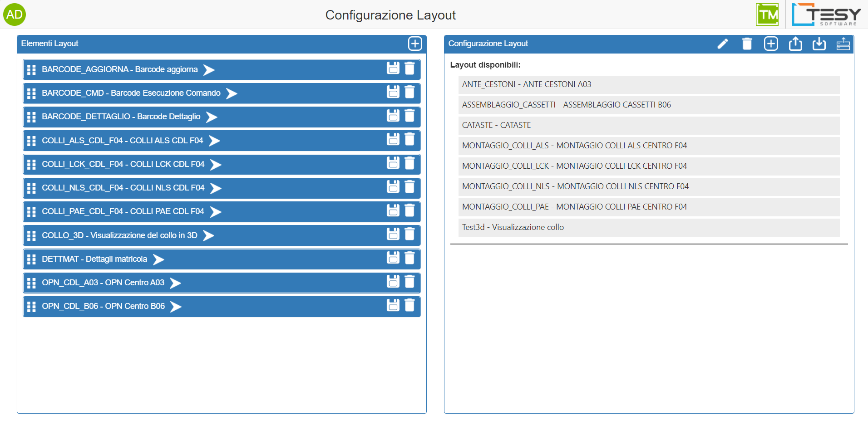
Task: Click the pencil edit layout icon
Action: (722, 44)
